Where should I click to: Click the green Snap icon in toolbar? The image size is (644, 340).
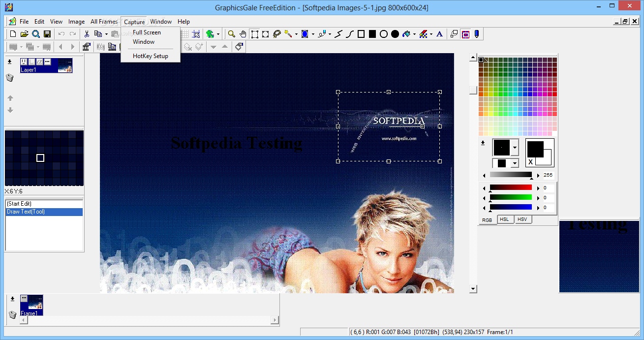210,34
